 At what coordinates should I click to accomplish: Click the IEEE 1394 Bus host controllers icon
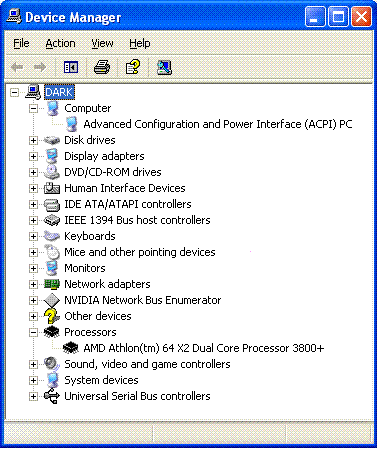[52, 220]
